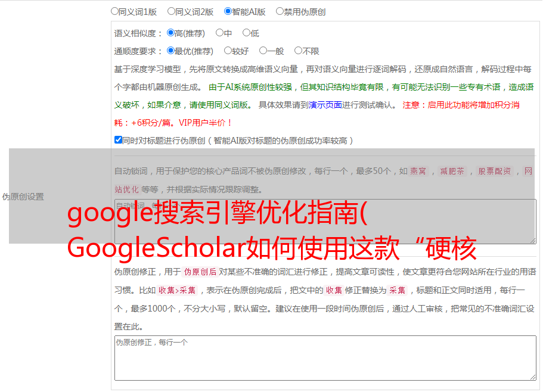Set 语义相似度 to 高(推荐)
The width and height of the screenshot is (543, 392).
170,33
